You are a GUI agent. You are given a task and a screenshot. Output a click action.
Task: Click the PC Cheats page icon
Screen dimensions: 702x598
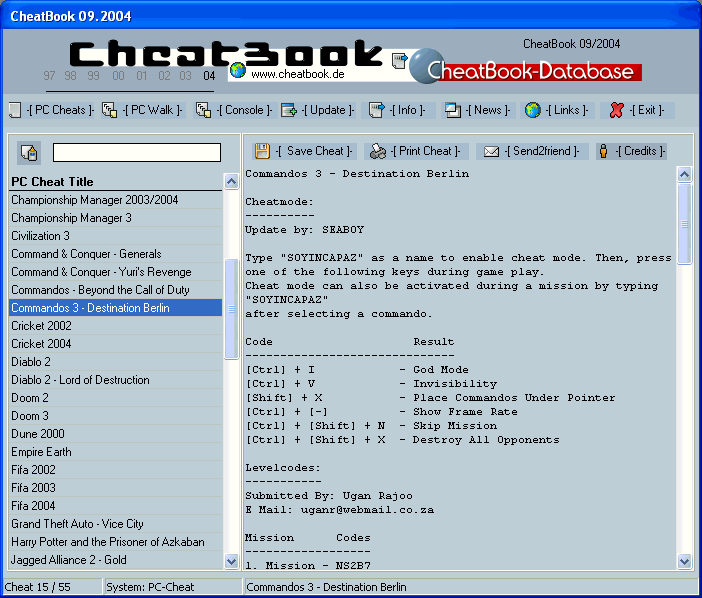15,110
